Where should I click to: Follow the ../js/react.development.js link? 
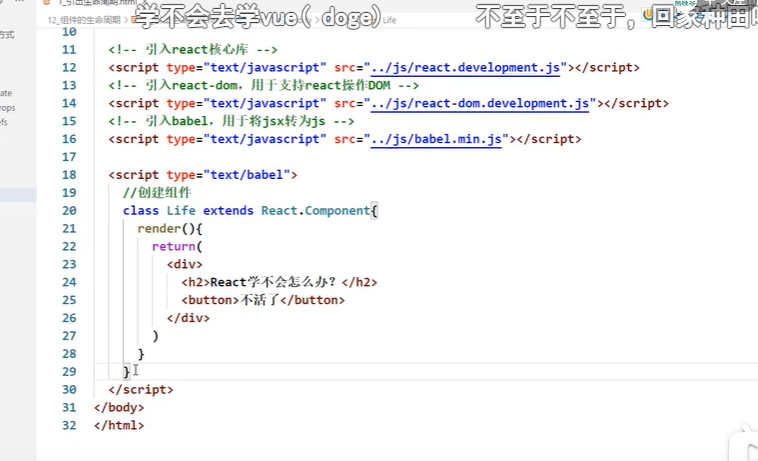click(x=466, y=68)
